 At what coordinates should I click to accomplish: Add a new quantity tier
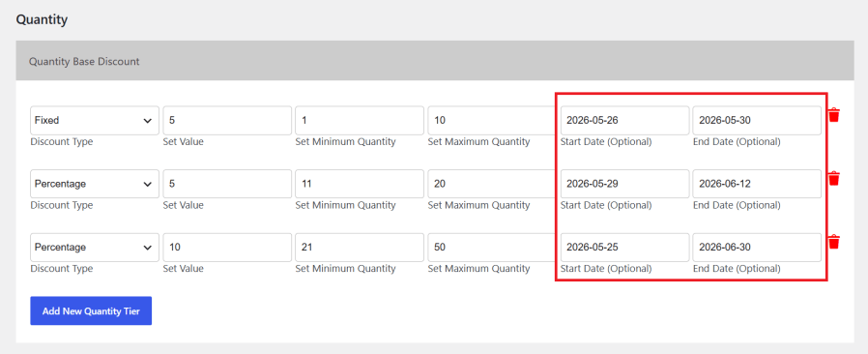pos(91,310)
